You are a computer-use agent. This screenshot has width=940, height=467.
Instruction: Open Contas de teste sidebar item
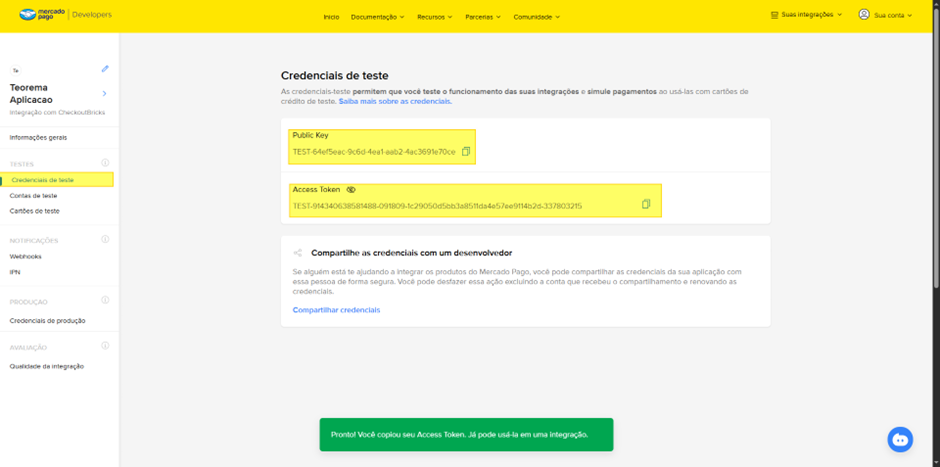[34, 195]
